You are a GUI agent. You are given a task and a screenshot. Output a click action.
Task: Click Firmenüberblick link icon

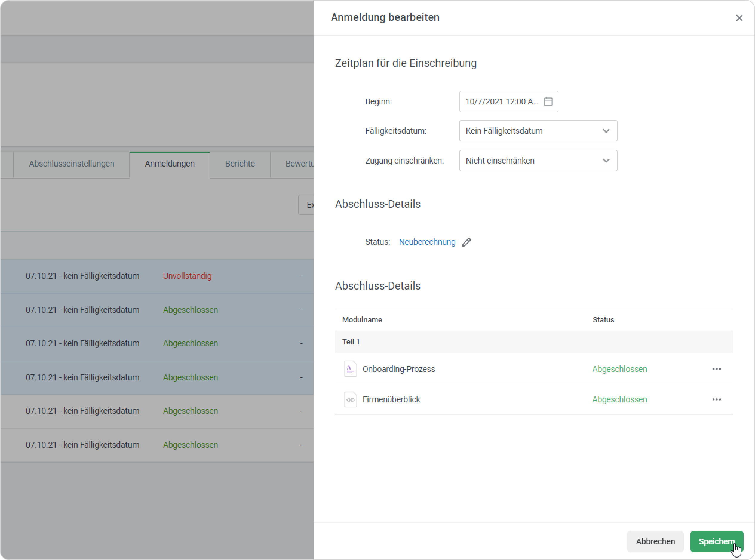click(x=350, y=400)
